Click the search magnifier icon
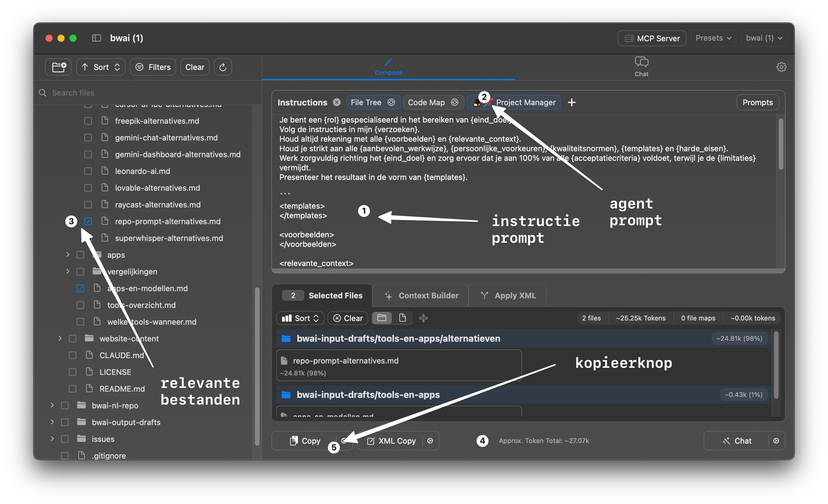 [43, 93]
